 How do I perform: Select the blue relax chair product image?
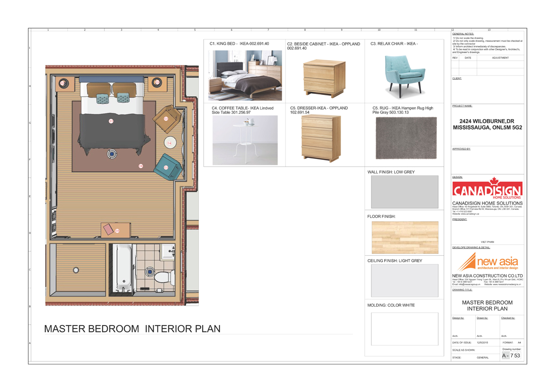pyautogui.click(x=404, y=76)
